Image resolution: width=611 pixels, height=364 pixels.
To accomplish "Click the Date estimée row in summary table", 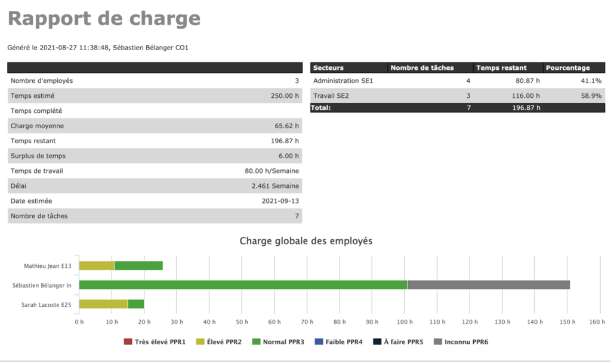I will [155, 201].
